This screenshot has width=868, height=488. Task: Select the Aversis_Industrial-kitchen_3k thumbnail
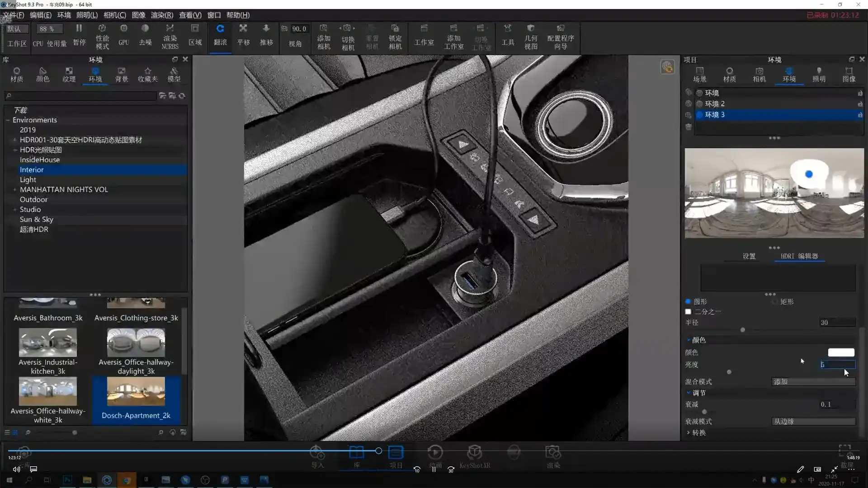coord(48,343)
